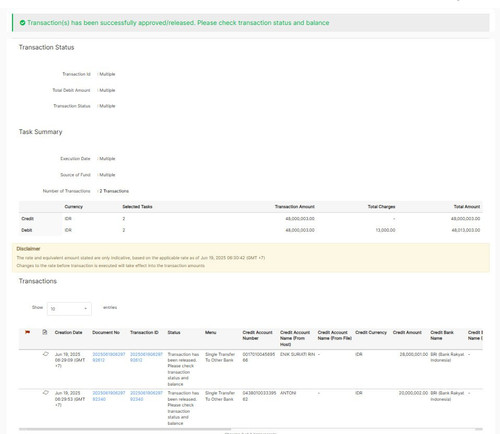
Task: Click the Source of Fund value Multiple
Action: click(107, 175)
